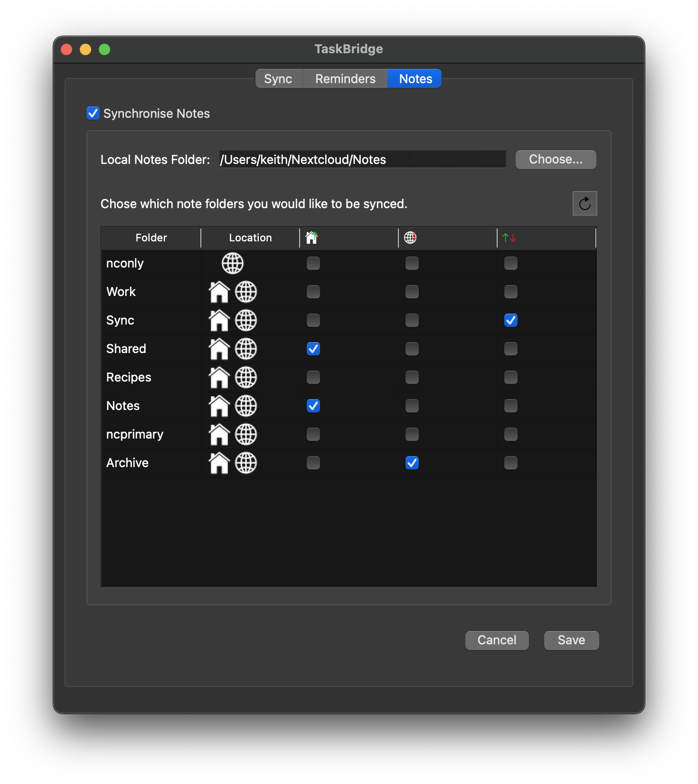Image resolution: width=698 pixels, height=784 pixels.
Task: Click the Save button
Action: click(571, 640)
